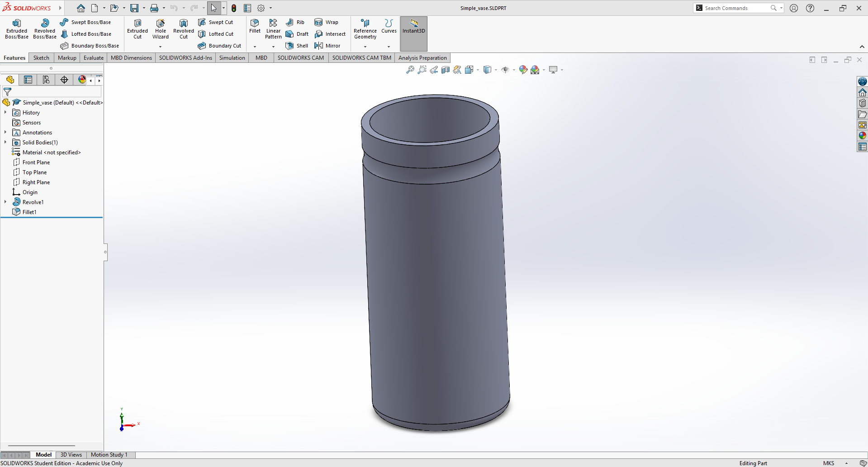Open the Wrap feature
Image resolution: width=868 pixels, height=467 pixels.
326,22
